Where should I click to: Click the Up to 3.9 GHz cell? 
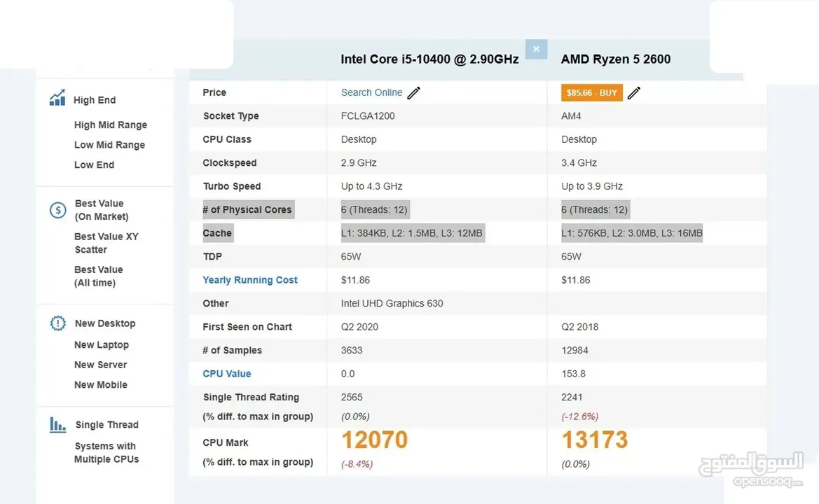(592, 185)
